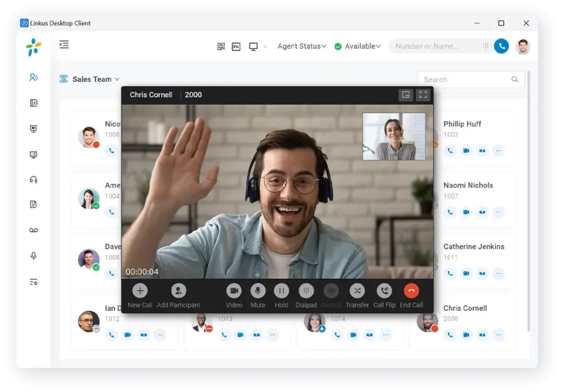Image resolution: width=562 pixels, height=392 pixels.
Task: Open the voicemail icon in left sidebar
Action: pyautogui.click(x=33, y=230)
